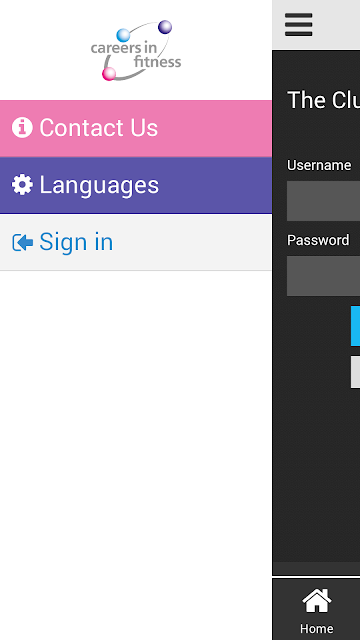Open the Languages menu entry
This screenshot has height=640, width=360.
pyautogui.click(x=136, y=185)
